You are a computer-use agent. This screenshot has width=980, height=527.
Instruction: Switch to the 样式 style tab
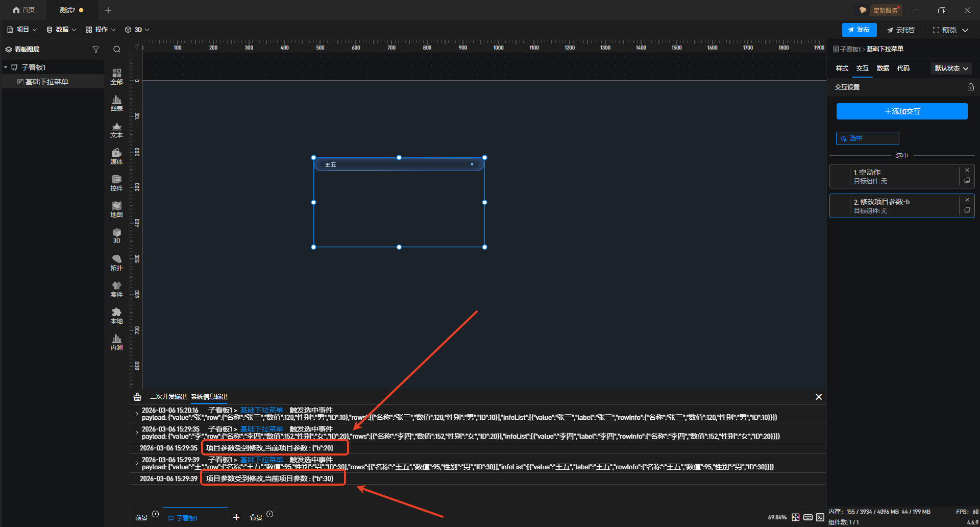(x=842, y=68)
